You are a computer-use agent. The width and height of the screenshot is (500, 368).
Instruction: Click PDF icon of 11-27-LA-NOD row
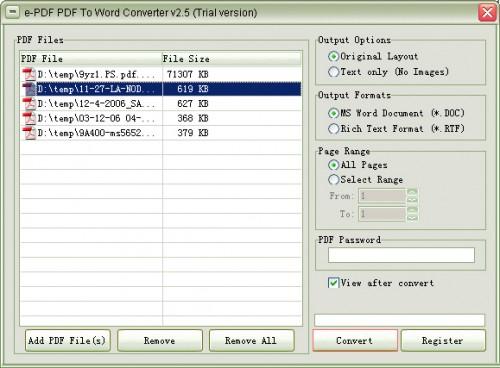(x=29, y=89)
